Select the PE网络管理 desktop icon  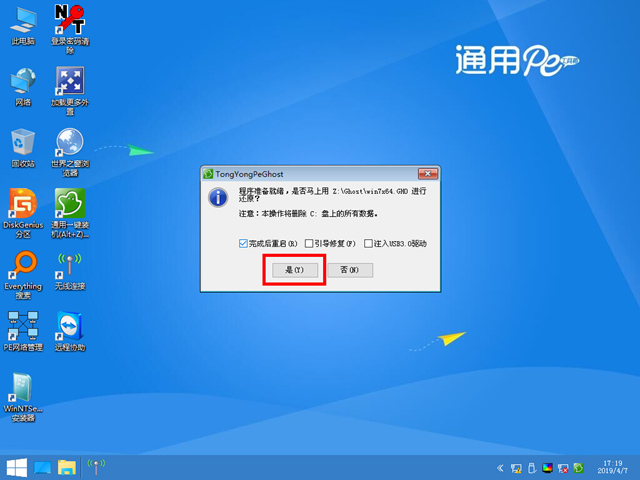point(23,331)
